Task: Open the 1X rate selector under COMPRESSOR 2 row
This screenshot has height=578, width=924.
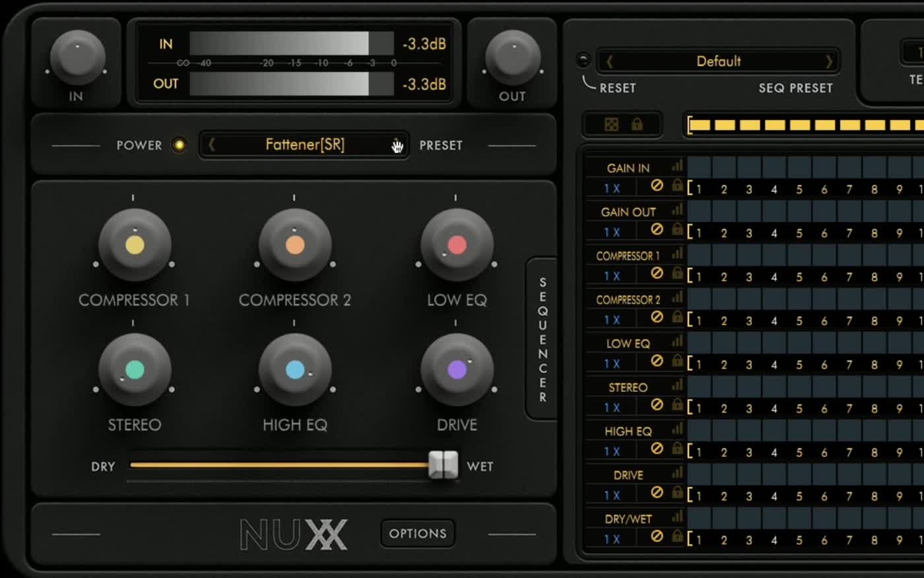Action: tap(612, 320)
